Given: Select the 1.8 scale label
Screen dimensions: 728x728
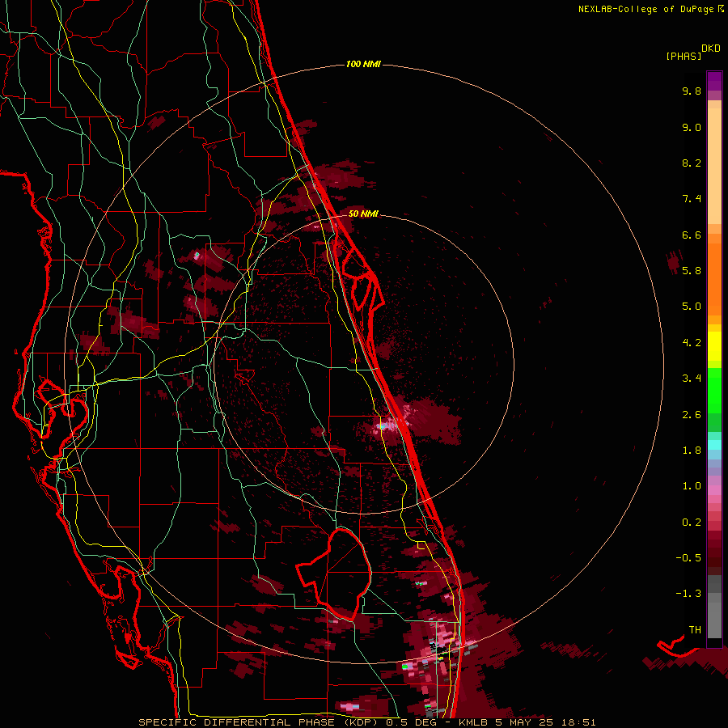Looking at the screenshot, I should coord(692,451).
